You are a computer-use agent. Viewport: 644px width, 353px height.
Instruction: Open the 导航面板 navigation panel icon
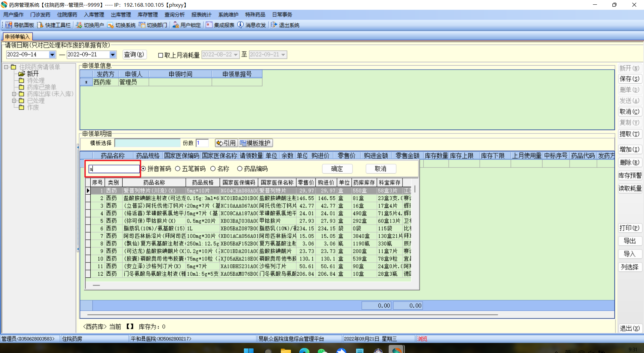pyautogui.click(x=9, y=25)
